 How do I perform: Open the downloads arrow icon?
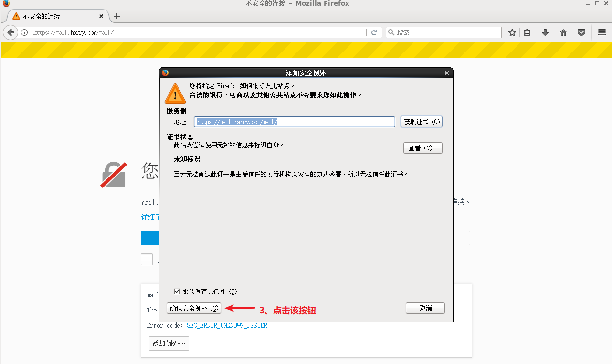(545, 32)
